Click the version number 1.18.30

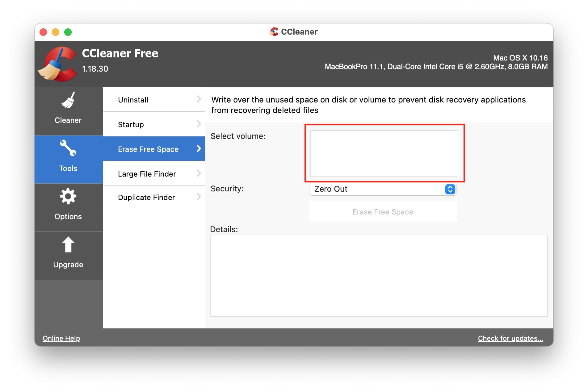(x=95, y=69)
